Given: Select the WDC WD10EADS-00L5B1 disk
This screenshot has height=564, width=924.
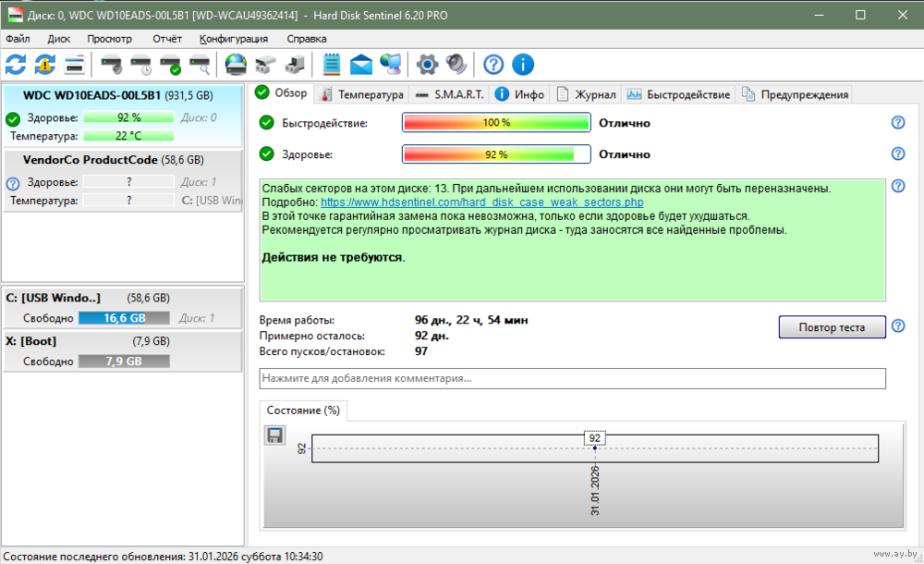Looking at the screenshot, I should click(x=92, y=95).
